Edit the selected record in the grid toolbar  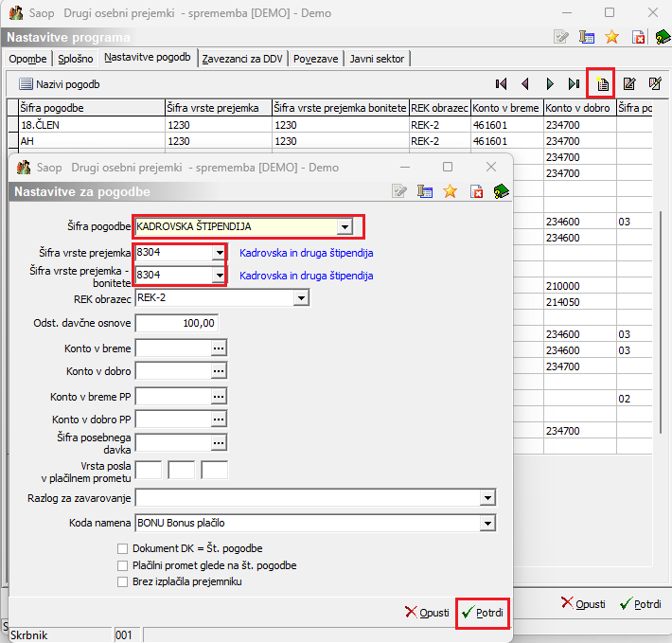pos(629,83)
